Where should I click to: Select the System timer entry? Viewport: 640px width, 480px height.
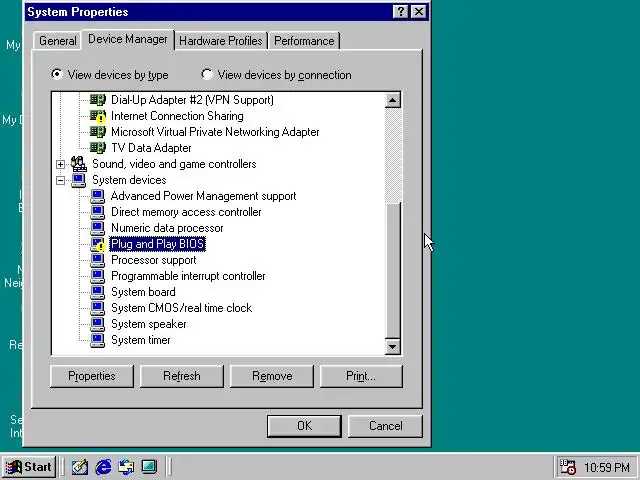click(141, 340)
